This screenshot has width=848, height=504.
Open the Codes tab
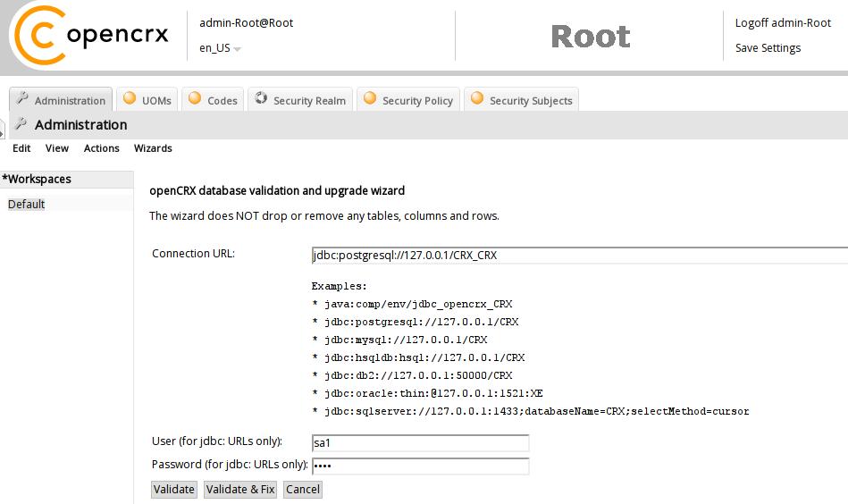[x=213, y=99]
